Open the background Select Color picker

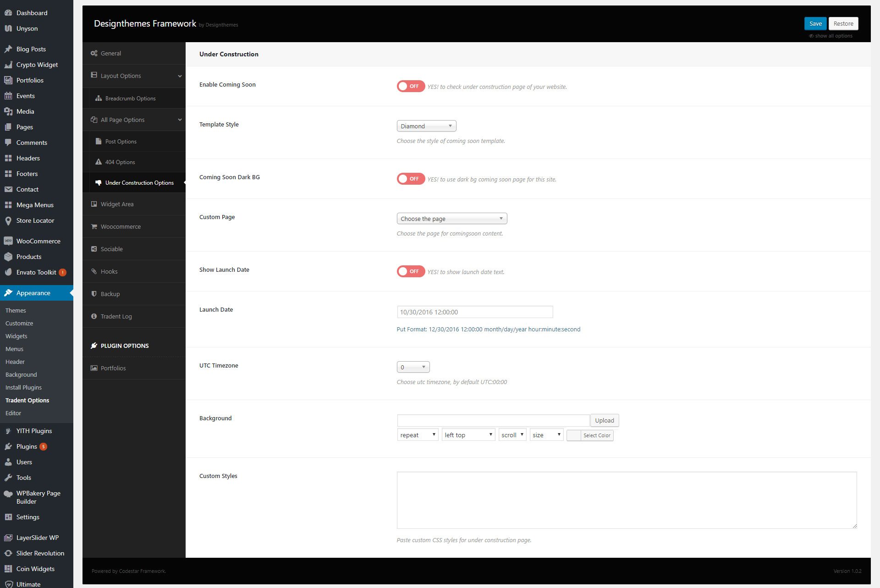(x=590, y=435)
